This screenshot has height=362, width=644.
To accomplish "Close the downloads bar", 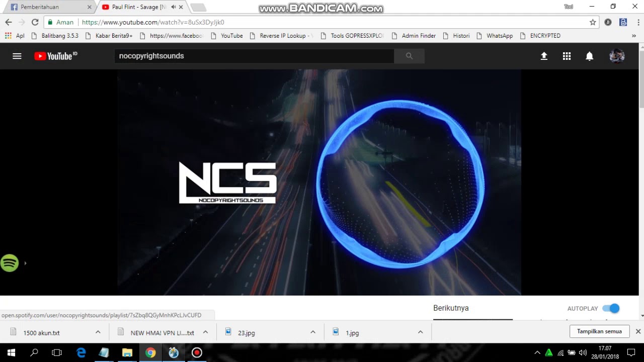I will (x=638, y=331).
